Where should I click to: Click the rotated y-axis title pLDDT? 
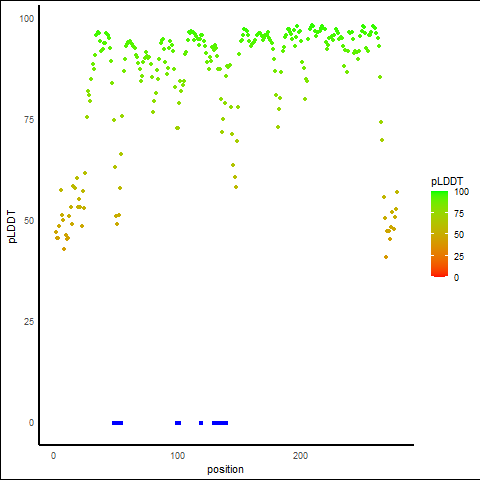click(x=12, y=227)
